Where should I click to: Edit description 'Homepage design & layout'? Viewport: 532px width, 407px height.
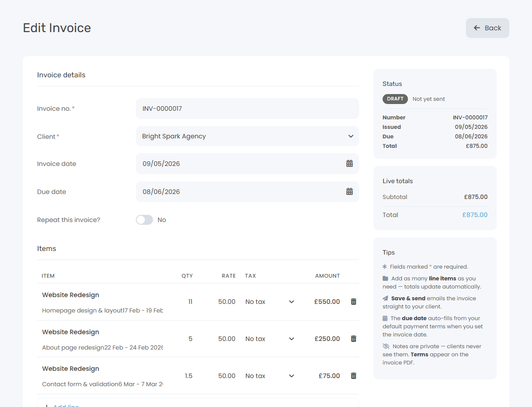[102, 310]
